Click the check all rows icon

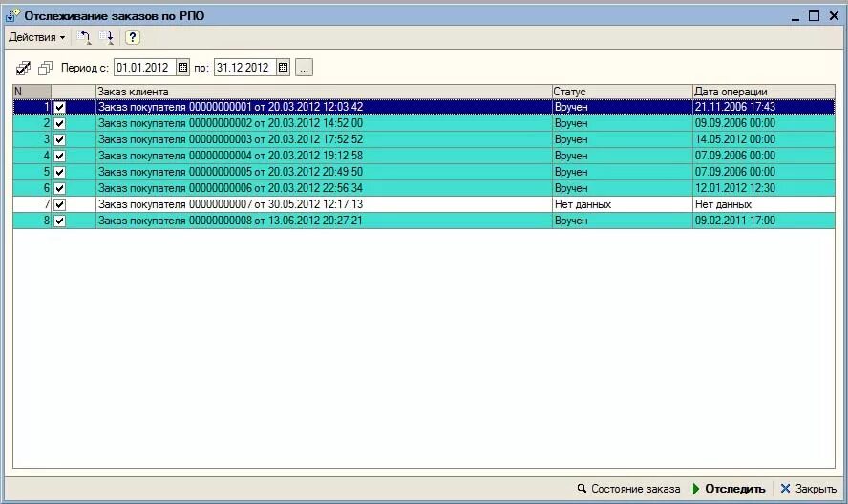[x=23, y=68]
